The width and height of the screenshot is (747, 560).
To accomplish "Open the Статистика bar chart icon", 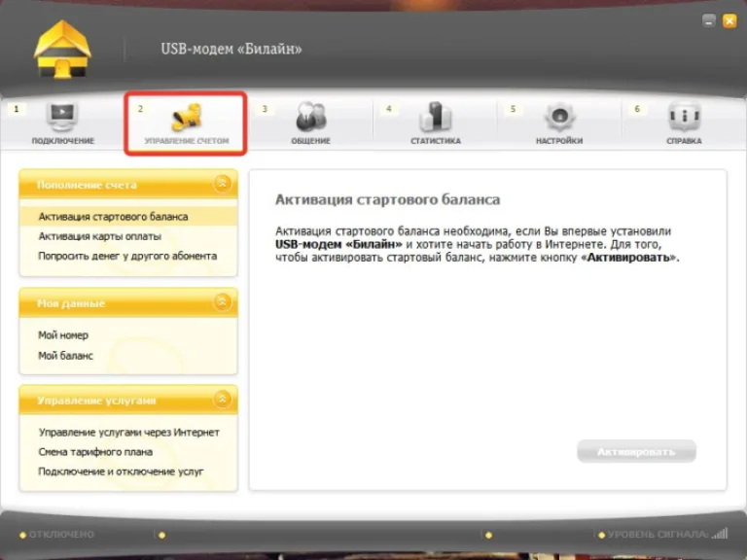I will (436, 117).
